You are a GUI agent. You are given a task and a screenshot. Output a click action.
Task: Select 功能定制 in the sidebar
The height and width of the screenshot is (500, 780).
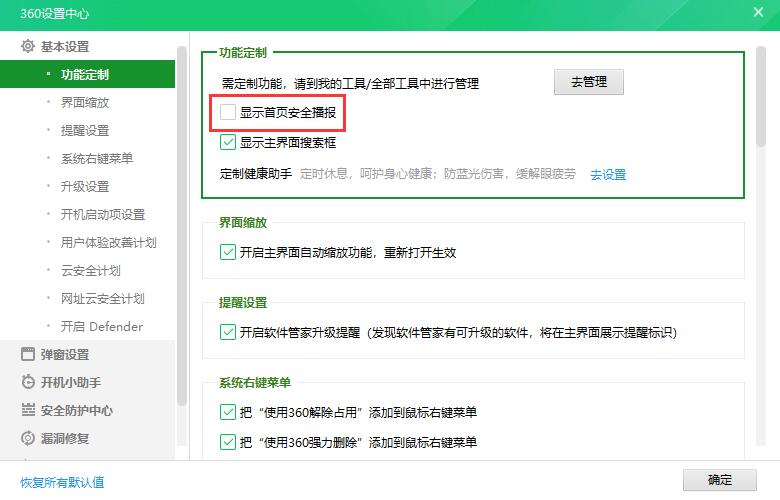point(88,75)
